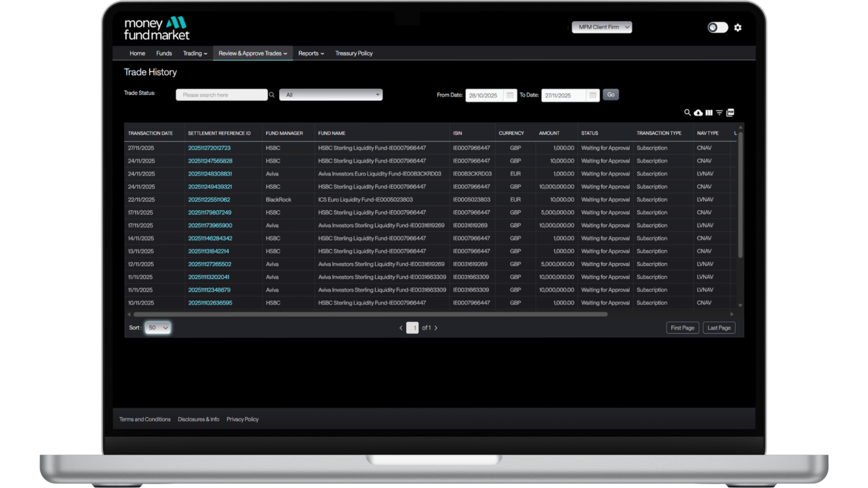Open the MFM Client Firm dropdown
The image size is (868, 488).
click(602, 27)
